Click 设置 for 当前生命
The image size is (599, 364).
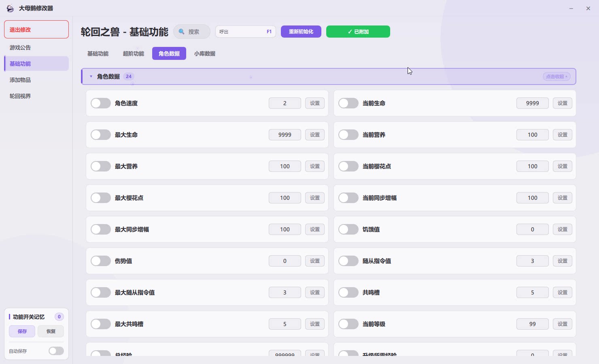click(x=563, y=103)
